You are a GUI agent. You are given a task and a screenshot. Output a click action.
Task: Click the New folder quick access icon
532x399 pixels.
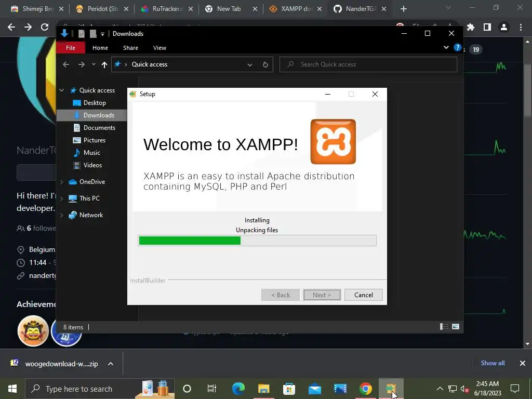[93, 34]
